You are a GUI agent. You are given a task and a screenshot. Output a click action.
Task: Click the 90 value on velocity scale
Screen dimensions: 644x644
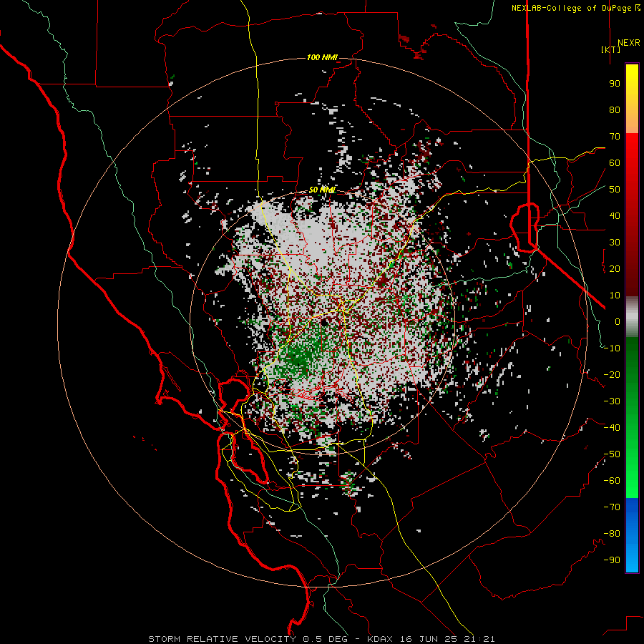(615, 84)
